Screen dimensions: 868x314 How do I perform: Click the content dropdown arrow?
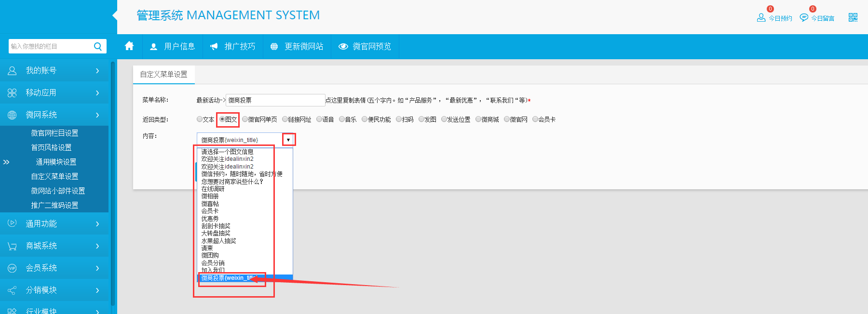[x=288, y=140]
